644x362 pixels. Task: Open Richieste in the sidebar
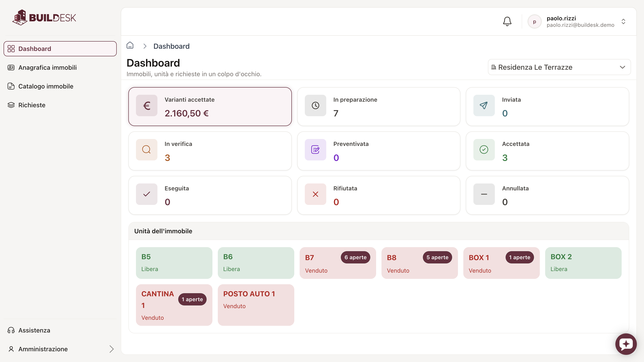click(60, 105)
